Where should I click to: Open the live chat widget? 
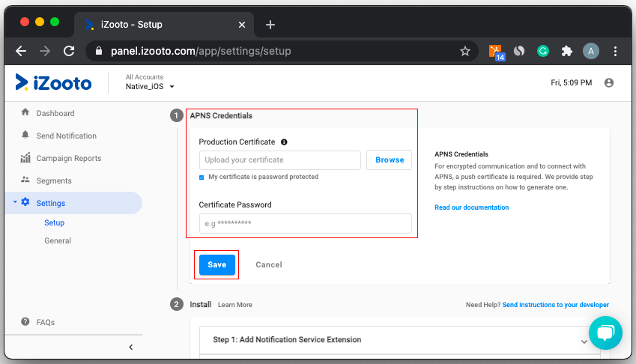(x=605, y=333)
